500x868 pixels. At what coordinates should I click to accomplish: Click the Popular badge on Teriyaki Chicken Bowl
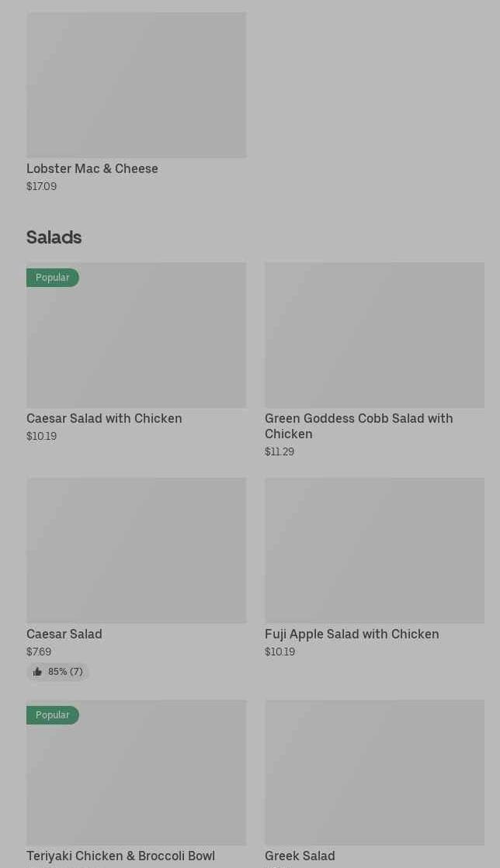click(52, 714)
